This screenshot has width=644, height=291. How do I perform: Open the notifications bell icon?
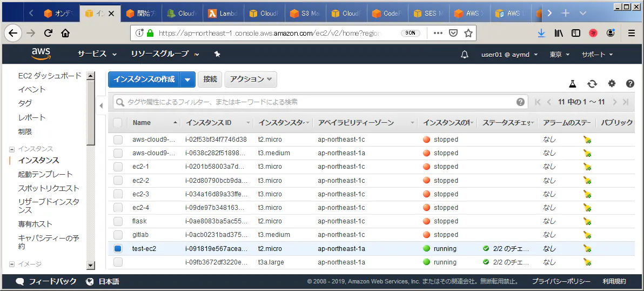(x=465, y=55)
